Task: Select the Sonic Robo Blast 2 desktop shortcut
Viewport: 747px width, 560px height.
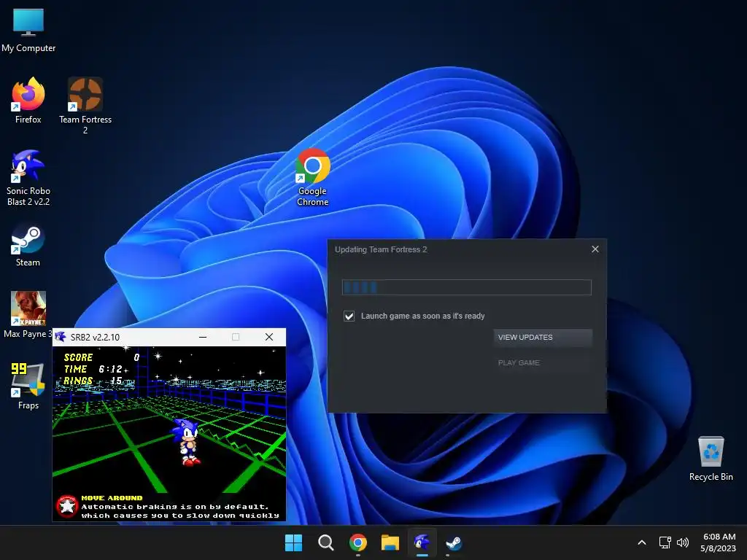Action: [x=28, y=177]
